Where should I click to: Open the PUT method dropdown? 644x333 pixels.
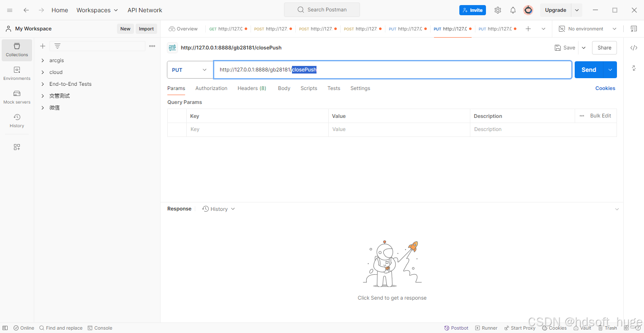pyautogui.click(x=190, y=70)
